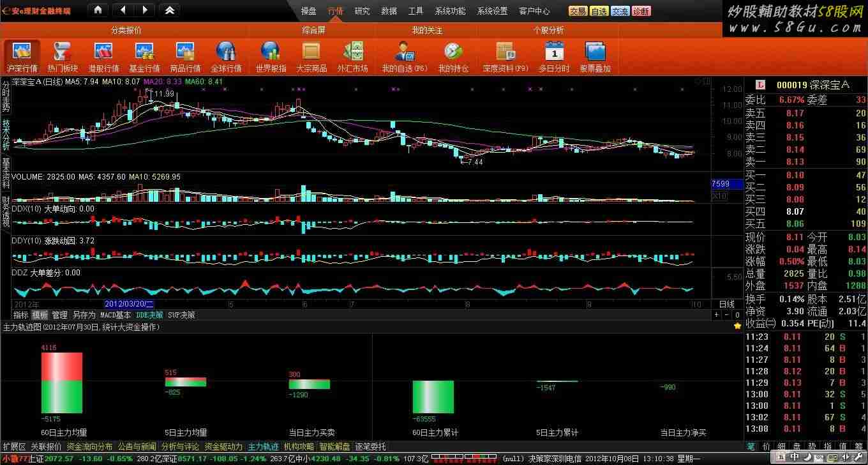The width and height of the screenshot is (868, 465).
Task: Go forward with the right arrow button
Action: pyautogui.click(x=144, y=10)
